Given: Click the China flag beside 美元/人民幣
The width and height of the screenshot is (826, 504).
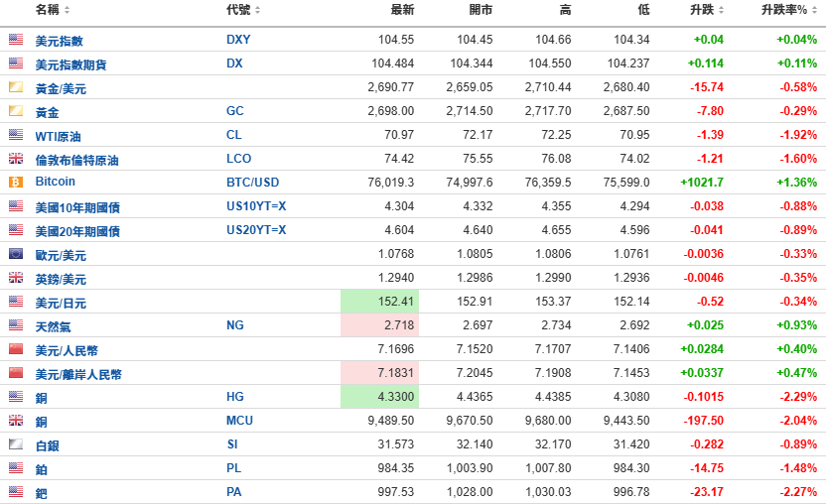Looking at the screenshot, I should point(16,348).
